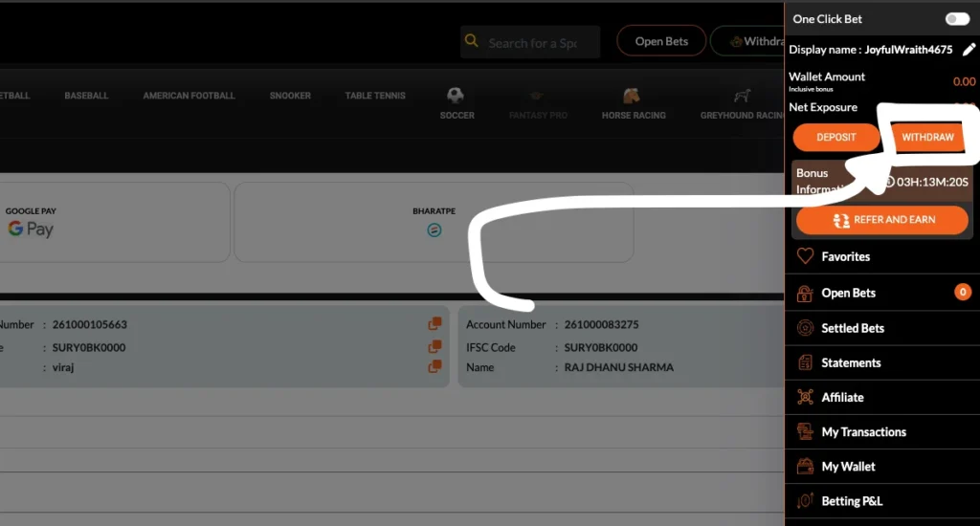980x526 pixels.
Task: Copy account number 261000105663
Action: 435,324
